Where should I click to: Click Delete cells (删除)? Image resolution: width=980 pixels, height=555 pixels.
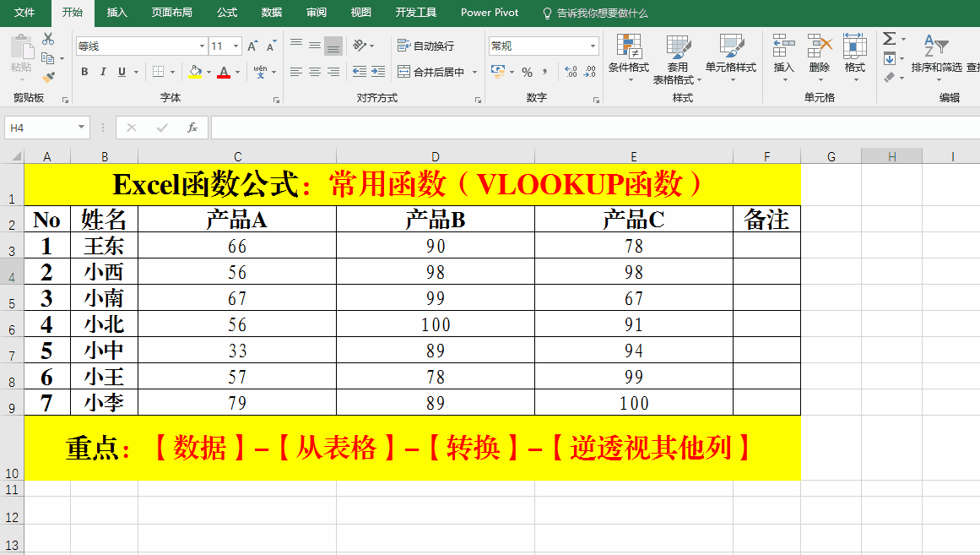point(820,58)
